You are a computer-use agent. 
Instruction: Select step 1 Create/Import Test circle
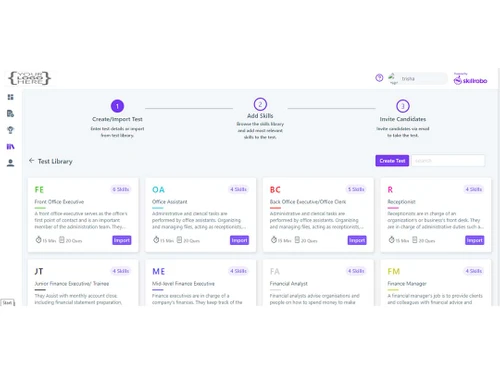(x=117, y=106)
